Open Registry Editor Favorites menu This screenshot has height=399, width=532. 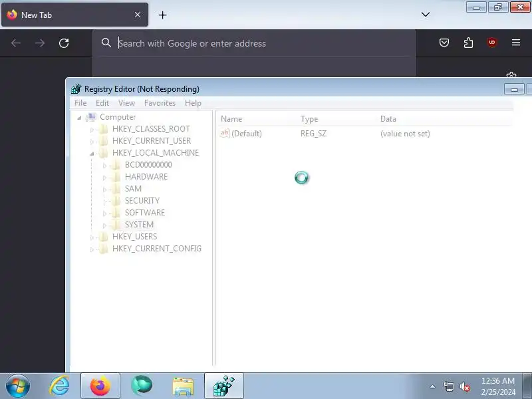click(160, 103)
